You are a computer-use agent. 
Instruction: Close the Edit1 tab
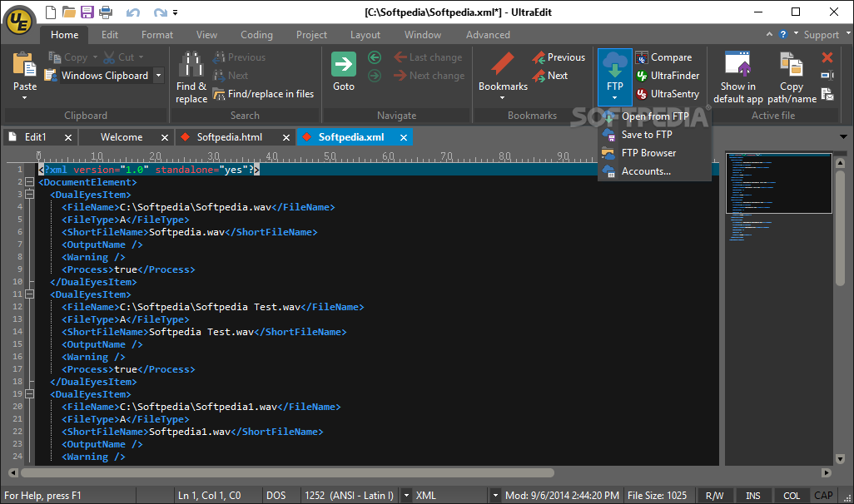(x=68, y=138)
